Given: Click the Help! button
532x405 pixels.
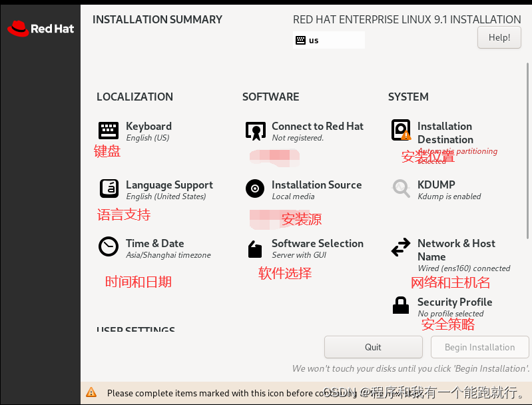Looking at the screenshot, I should pyautogui.click(x=499, y=37).
